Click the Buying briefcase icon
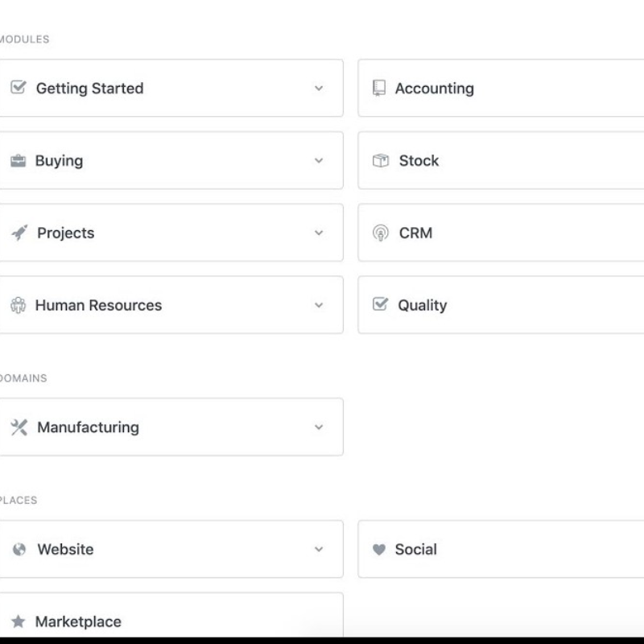This screenshot has height=644, width=644. [x=18, y=161]
